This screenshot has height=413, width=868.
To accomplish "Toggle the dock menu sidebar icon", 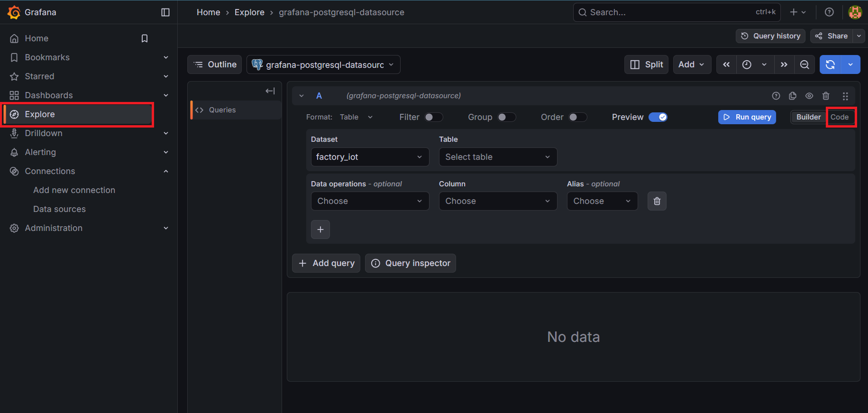I will [x=165, y=12].
